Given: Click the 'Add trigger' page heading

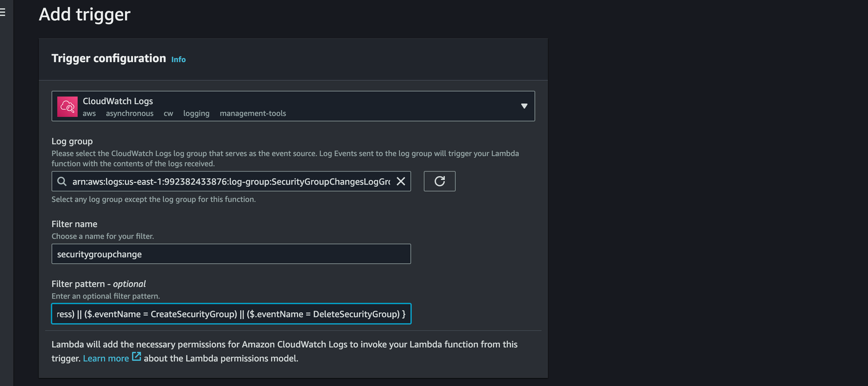Looking at the screenshot, I should tap(85, 15).
